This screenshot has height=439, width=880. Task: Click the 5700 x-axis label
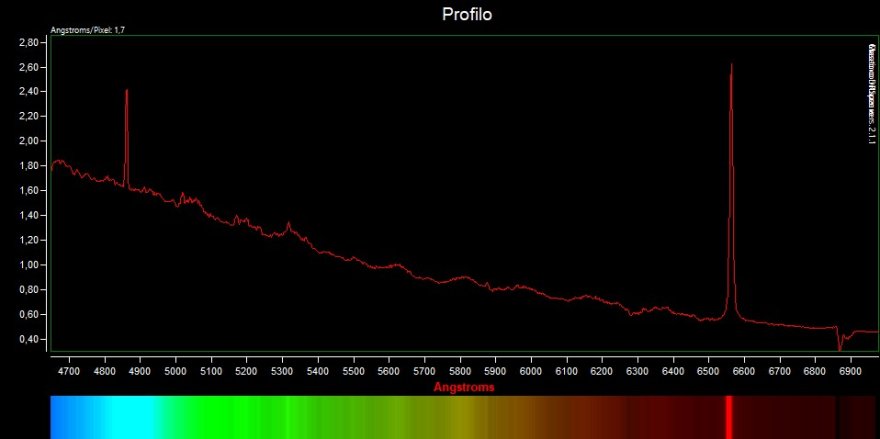424,371
